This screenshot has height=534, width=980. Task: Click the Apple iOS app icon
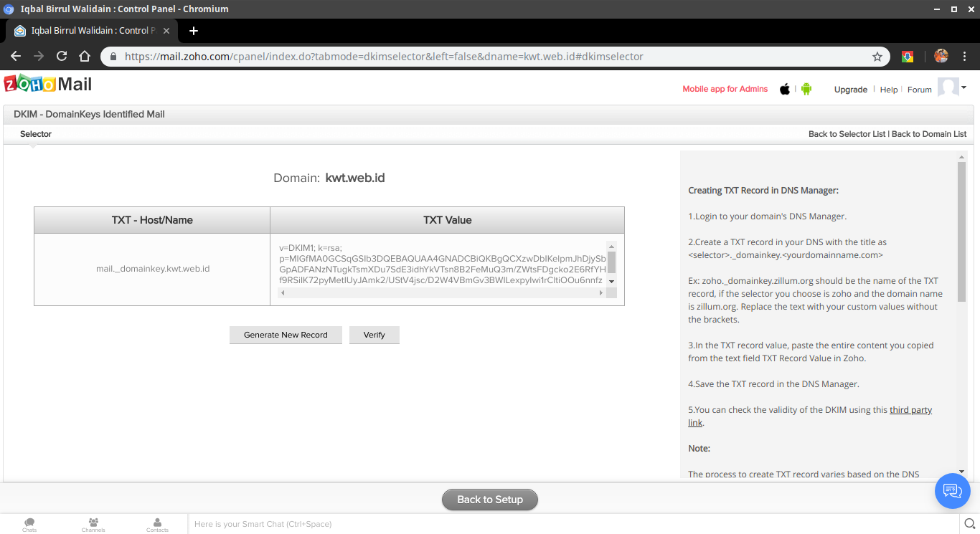(x=785, y=89)
